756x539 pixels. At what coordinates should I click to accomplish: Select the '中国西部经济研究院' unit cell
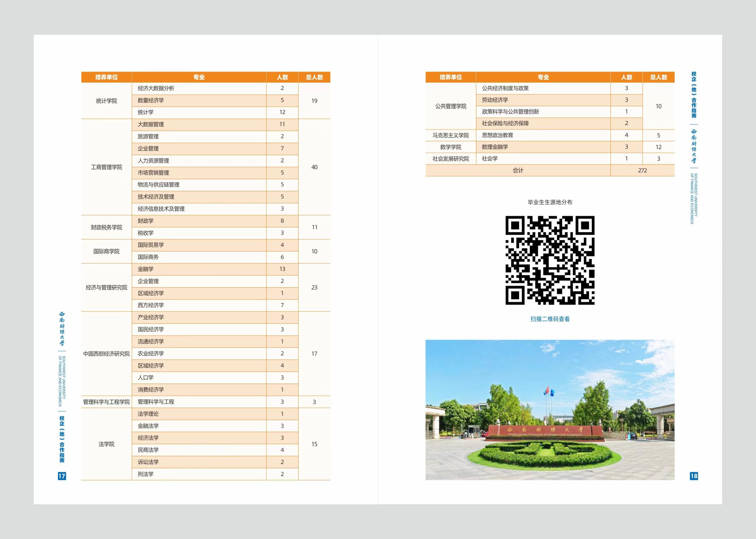pos(106,354)
